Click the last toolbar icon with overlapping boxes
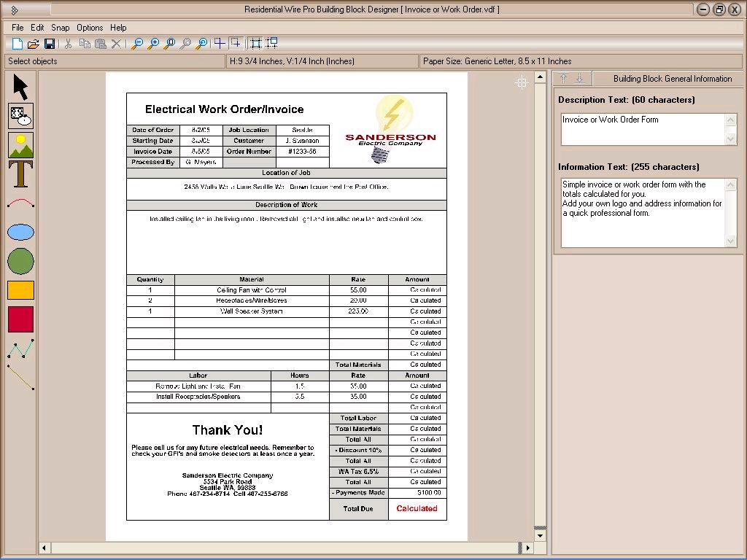This screenshot has width=747, height=560. 272,43
